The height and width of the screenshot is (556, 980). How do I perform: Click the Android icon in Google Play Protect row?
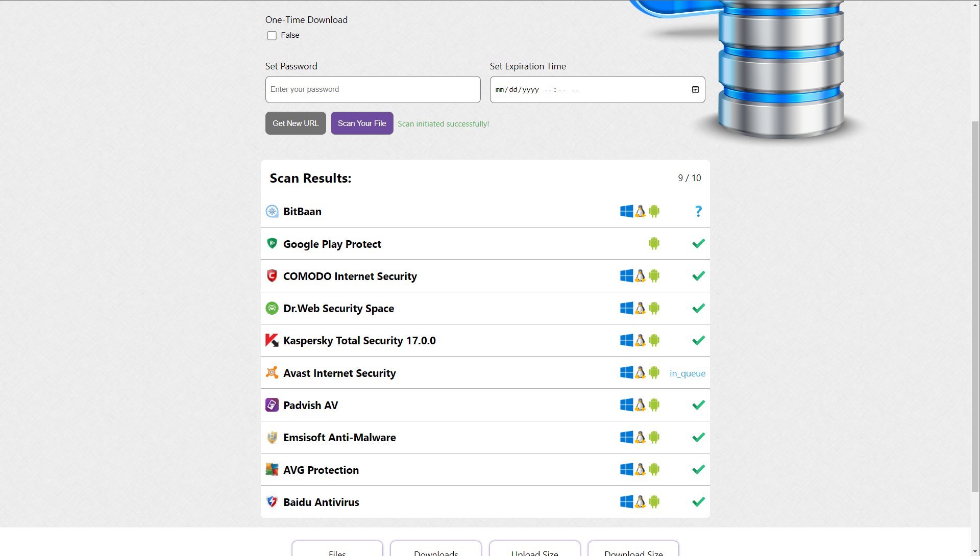(x=654, y=244)
